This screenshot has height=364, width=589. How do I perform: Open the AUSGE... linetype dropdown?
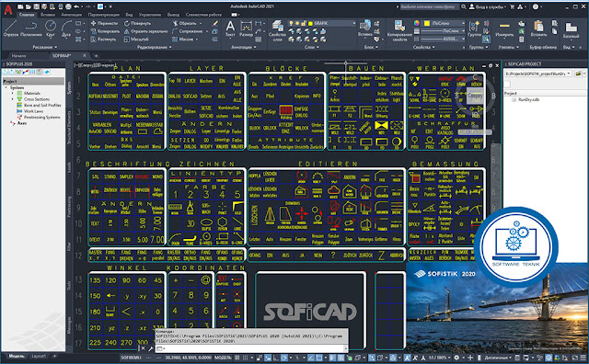tap(463, 39)
